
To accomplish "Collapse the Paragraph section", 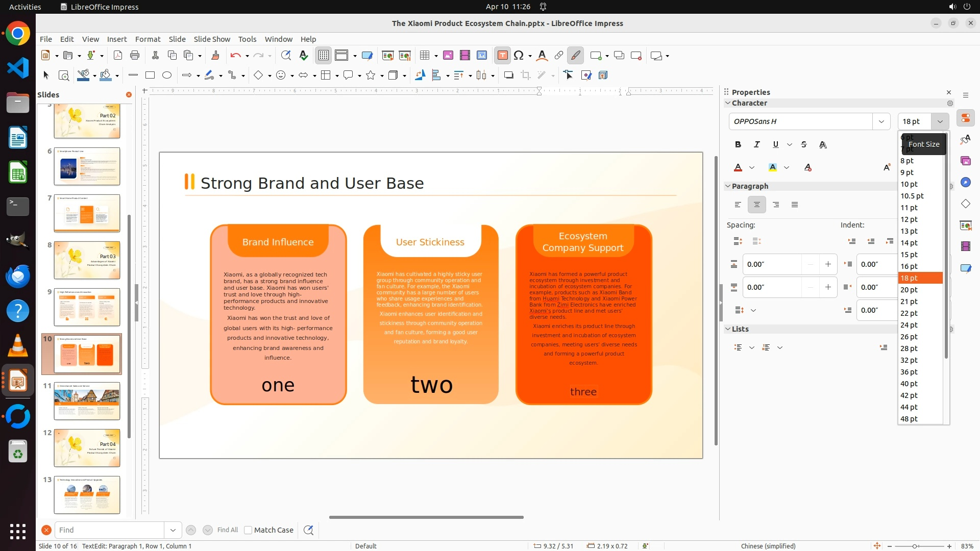I will [728, 186].
